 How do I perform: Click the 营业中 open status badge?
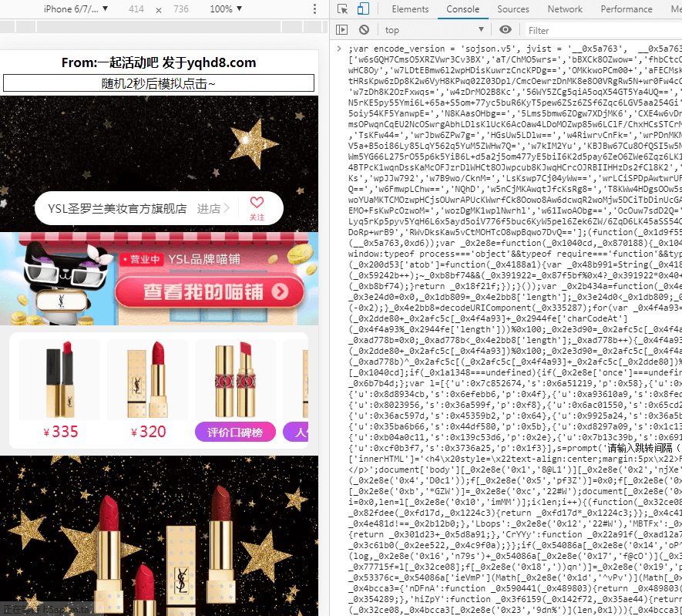tap(141, 260)
